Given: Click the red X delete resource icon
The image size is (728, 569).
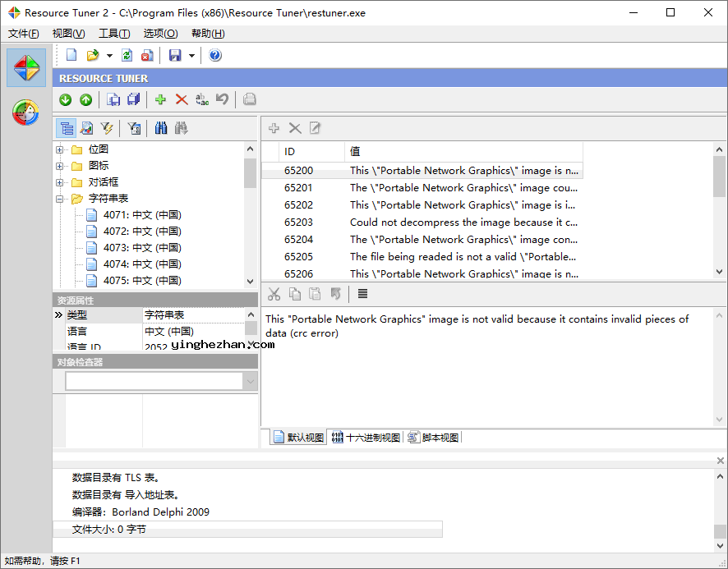Looking at the screenshot, I should coord(182,99).
